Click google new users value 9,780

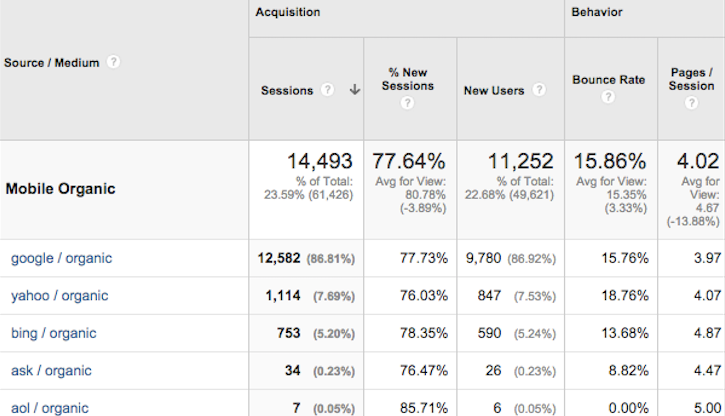[483, 258]
